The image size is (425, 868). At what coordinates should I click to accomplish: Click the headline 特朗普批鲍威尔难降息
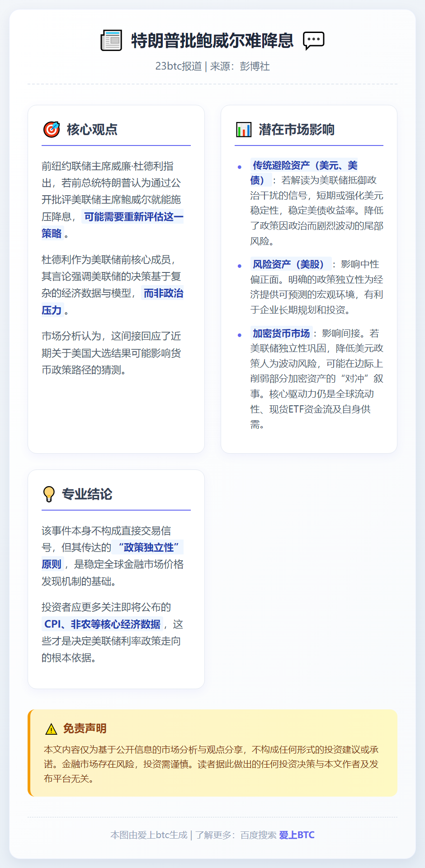[x=212, y=41]
